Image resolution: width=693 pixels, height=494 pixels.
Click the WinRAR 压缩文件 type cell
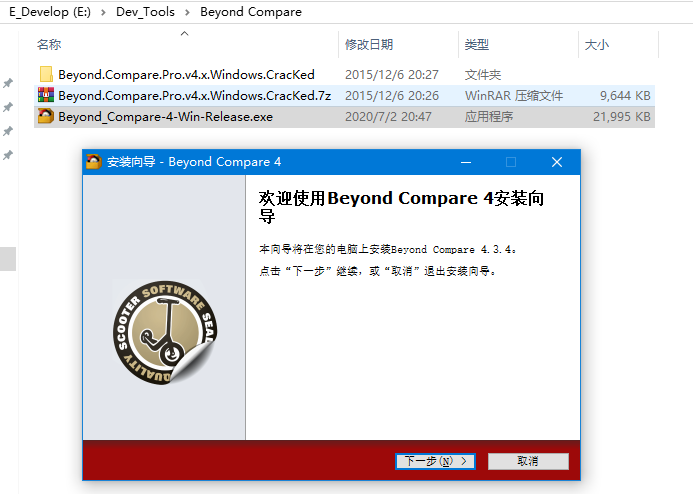click(514, 95)
